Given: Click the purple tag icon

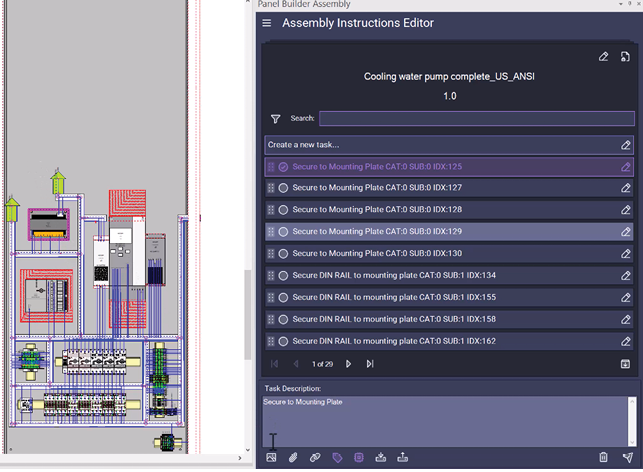Looking at the screenshot, I should coord(337,457).
